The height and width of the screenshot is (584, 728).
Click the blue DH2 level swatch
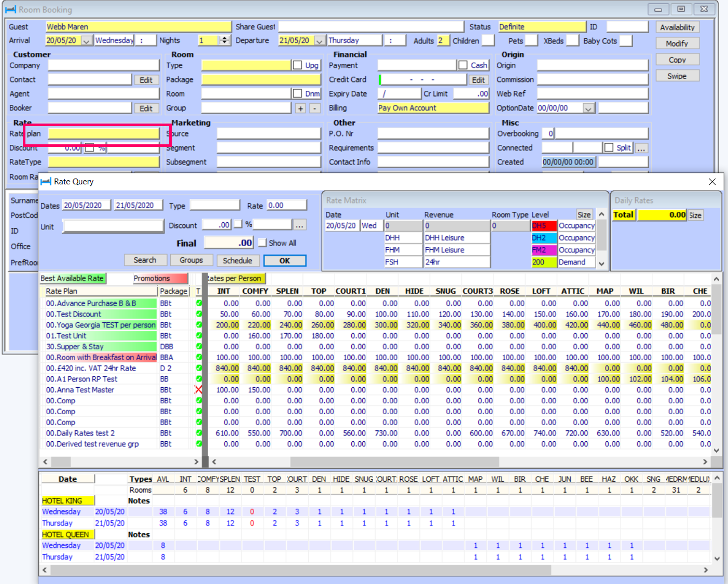click(x=544, y=238)
